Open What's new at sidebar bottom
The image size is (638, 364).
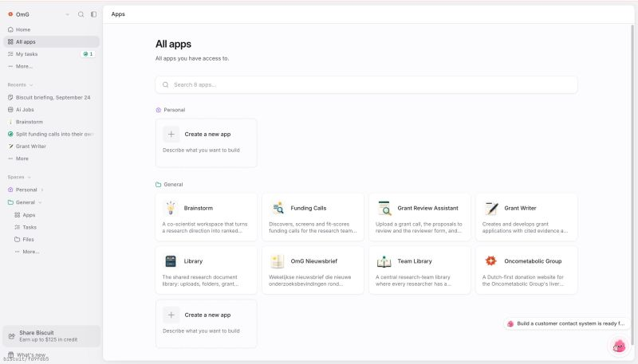[31, 354]
